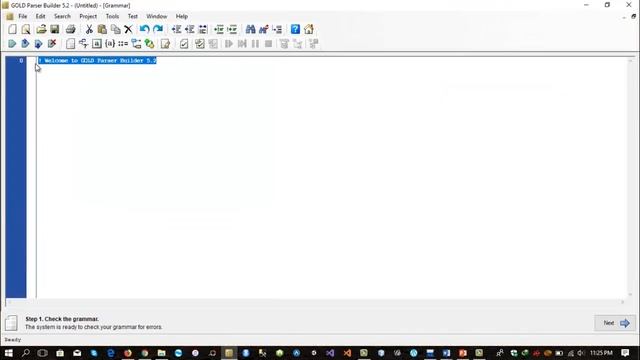Viewport: 640px width, 360px height.
Task: Click the Ready status bar text
Action: [x=13, y=340]
